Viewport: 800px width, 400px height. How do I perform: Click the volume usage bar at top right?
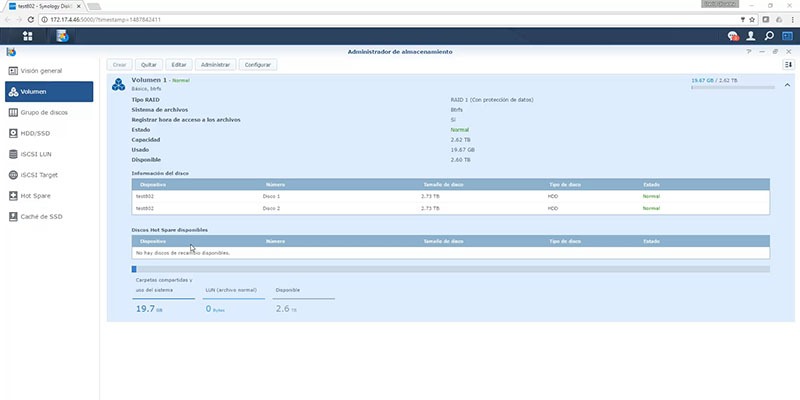coord(733,88)
